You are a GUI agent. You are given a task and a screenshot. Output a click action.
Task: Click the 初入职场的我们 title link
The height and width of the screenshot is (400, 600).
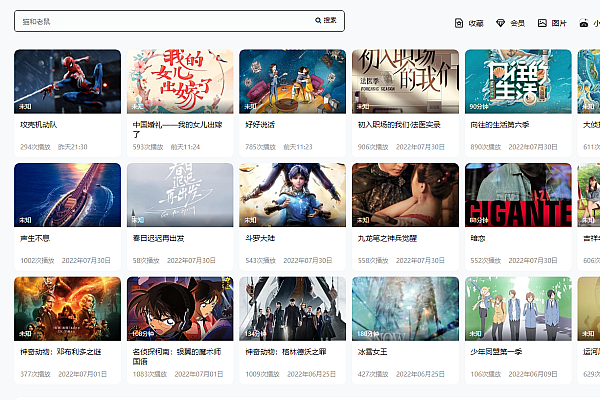pyautogui.click(x=399, y=125)
